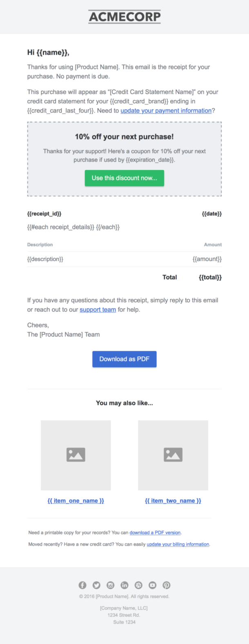The image size is (249, 644).
Task: Open the update your billing information link
Action: click(x=178, y=544)
